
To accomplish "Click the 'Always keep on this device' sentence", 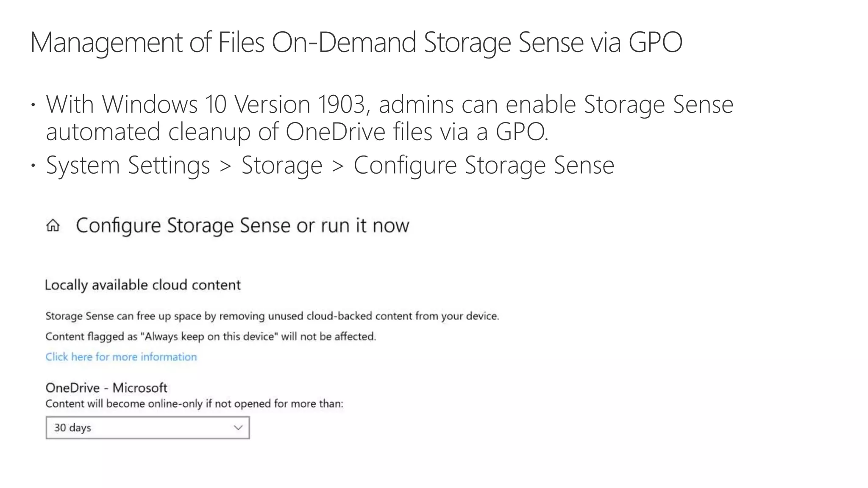I will [x=211, y=336].
